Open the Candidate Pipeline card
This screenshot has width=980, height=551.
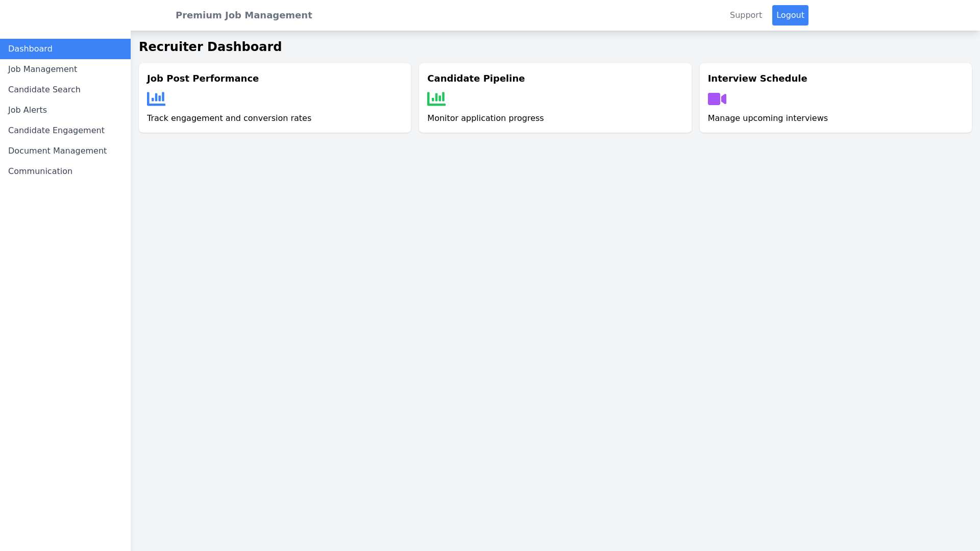555,97
